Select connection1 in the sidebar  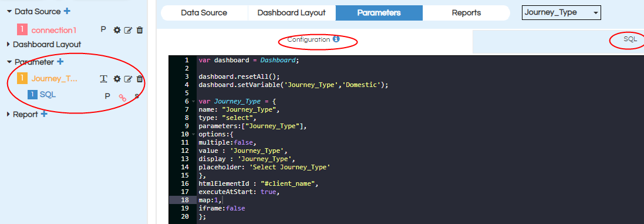54,30
